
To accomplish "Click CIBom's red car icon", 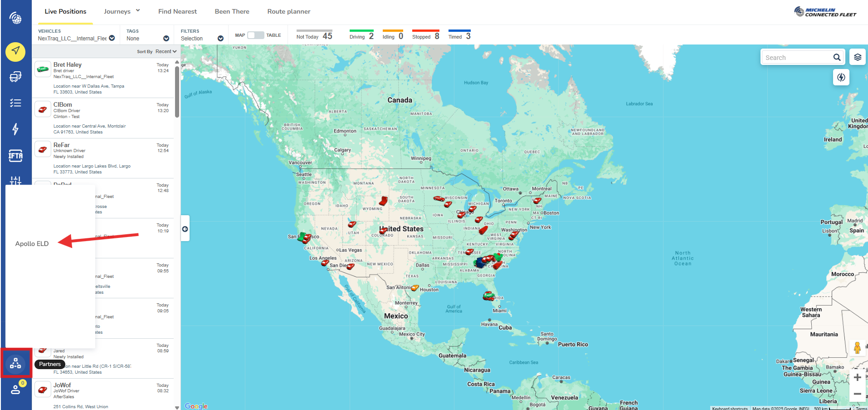I will click(43, 109).
